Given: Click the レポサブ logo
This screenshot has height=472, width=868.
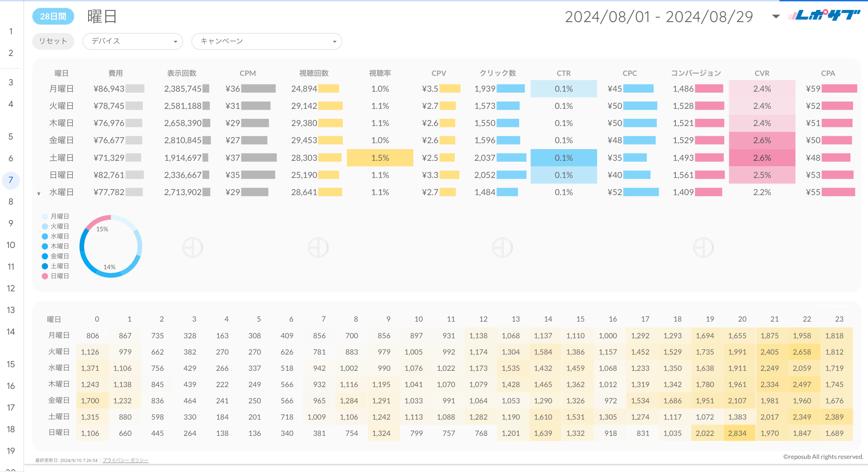Looking at the screenshot, I should point(823,16).
